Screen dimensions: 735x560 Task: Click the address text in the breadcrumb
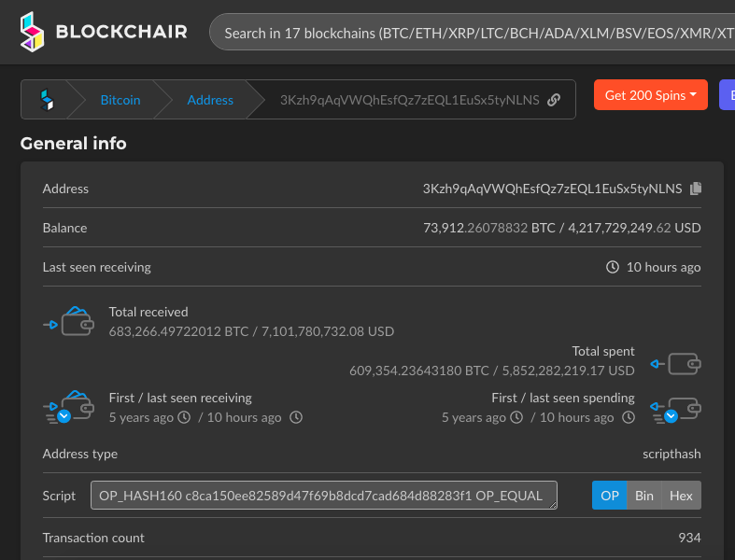409,100
